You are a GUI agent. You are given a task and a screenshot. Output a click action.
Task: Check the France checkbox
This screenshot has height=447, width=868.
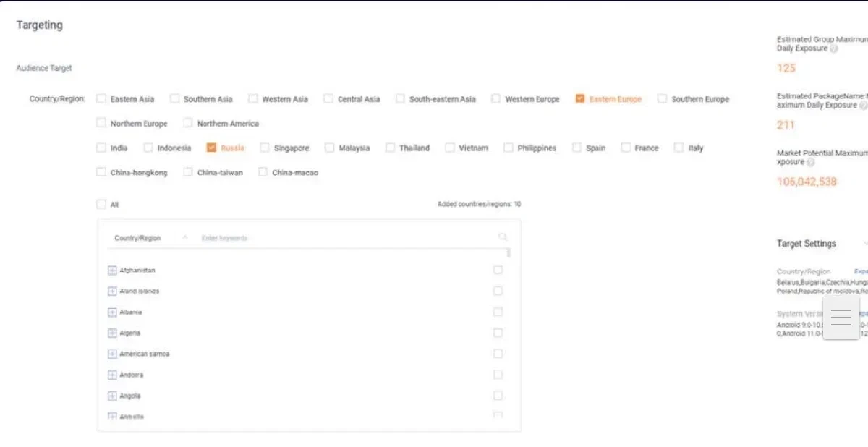(626, 148)
